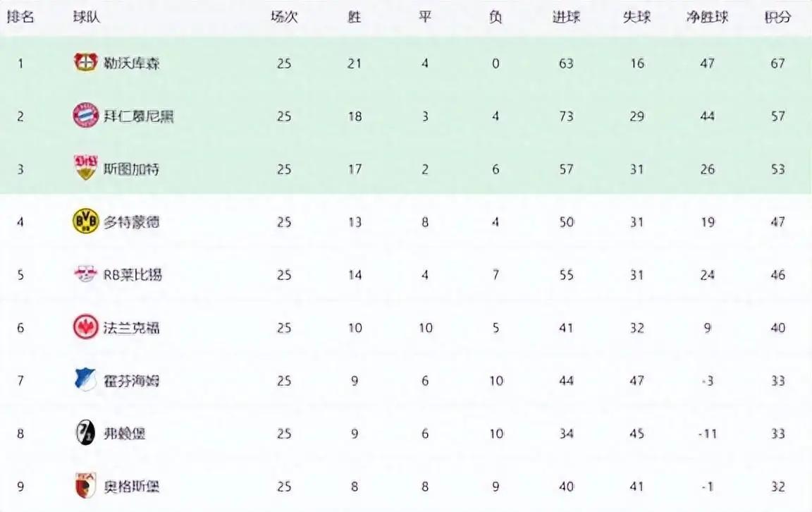Click the 排名 column header
This screenshot has width=812, height=512.
tap(20, 17)
